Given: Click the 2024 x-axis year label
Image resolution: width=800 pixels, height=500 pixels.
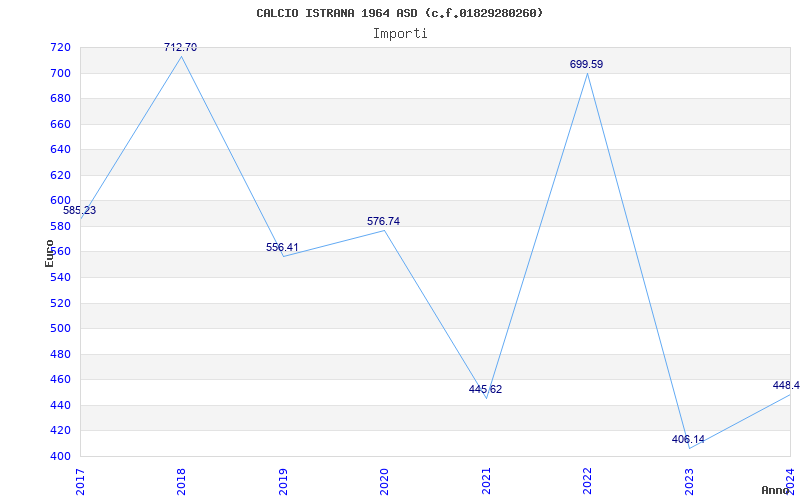Looking at the screenshot, I should point(790,482).
